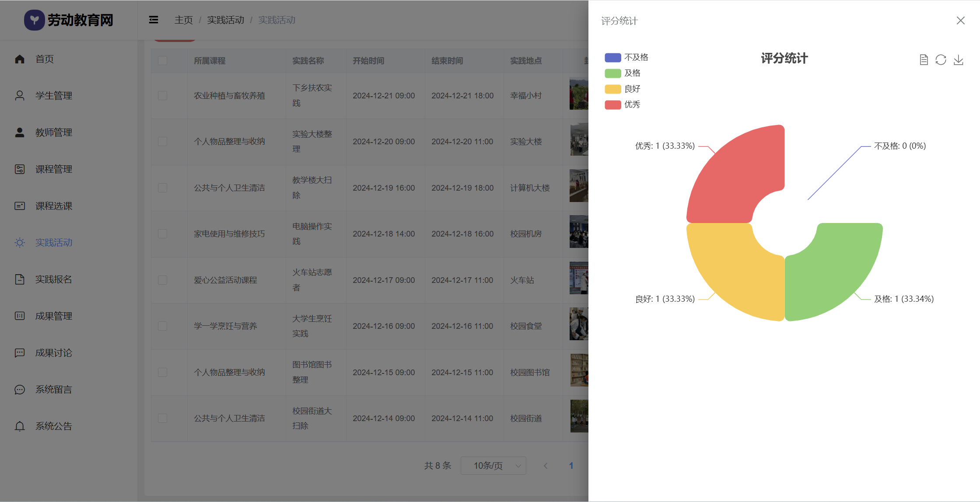
Task: Open 系统留言 chat bubble icon
Action: 20,389
